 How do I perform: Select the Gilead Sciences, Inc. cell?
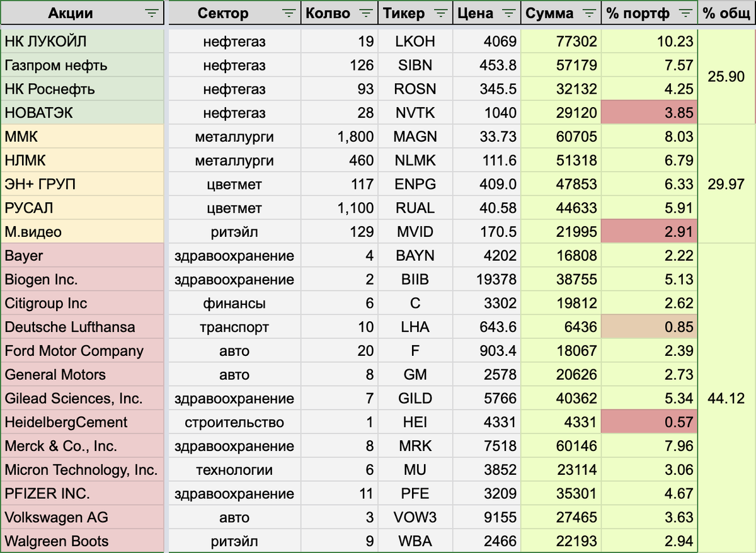tap(83, 398)
